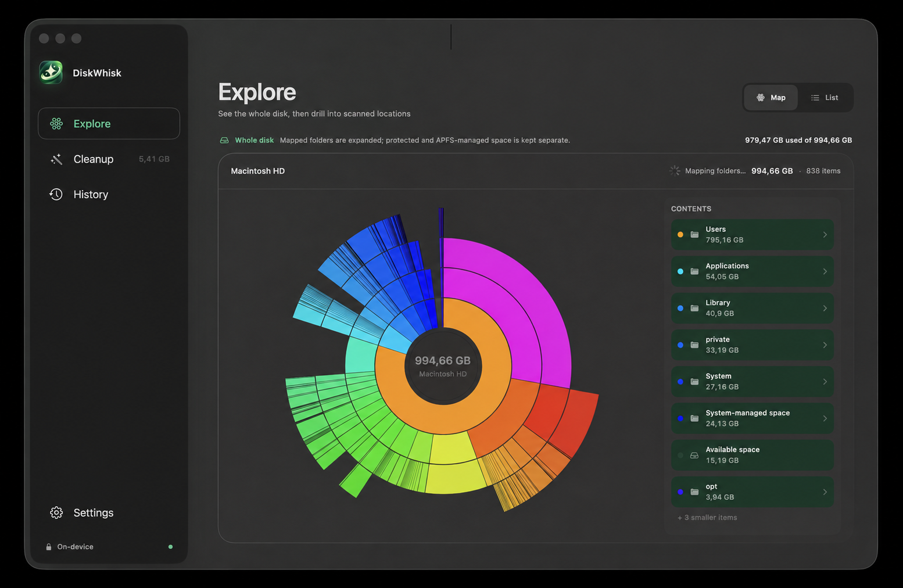This screenshot has height=588, width=903.
Task: Click the List view lines icon
Action: (815, 98)
